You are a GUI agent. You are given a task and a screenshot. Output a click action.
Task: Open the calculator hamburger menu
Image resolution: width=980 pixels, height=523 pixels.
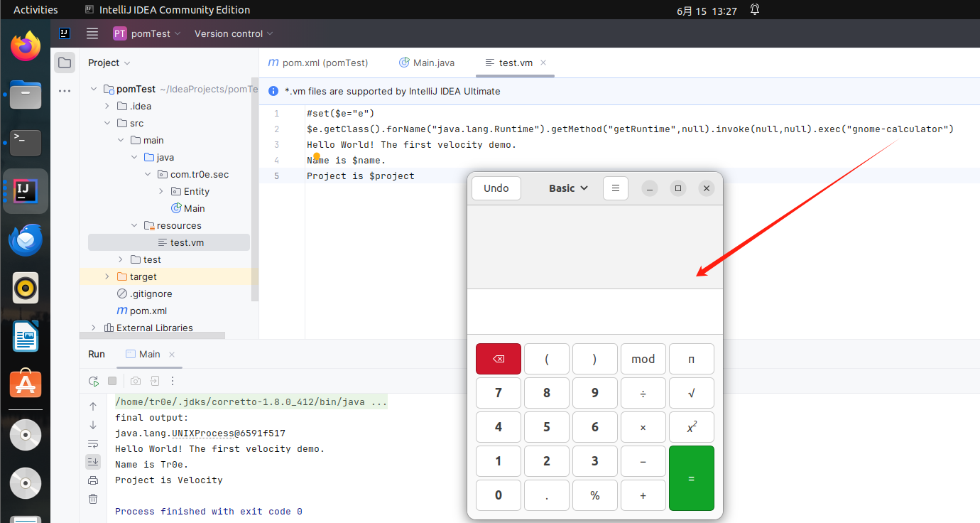click(x=616, y=188)
